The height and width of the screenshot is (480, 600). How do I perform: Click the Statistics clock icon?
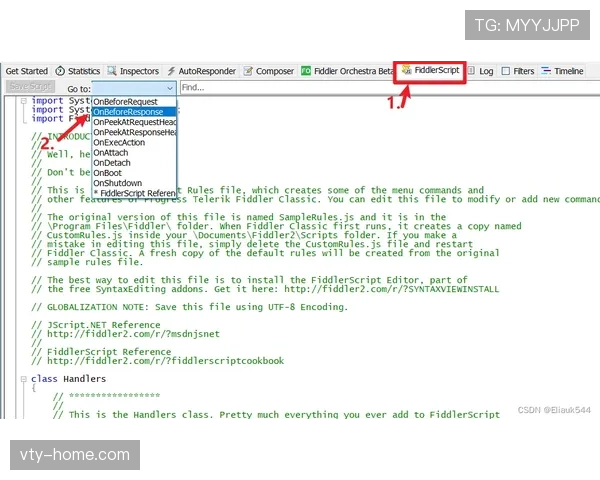coord(60,71)
